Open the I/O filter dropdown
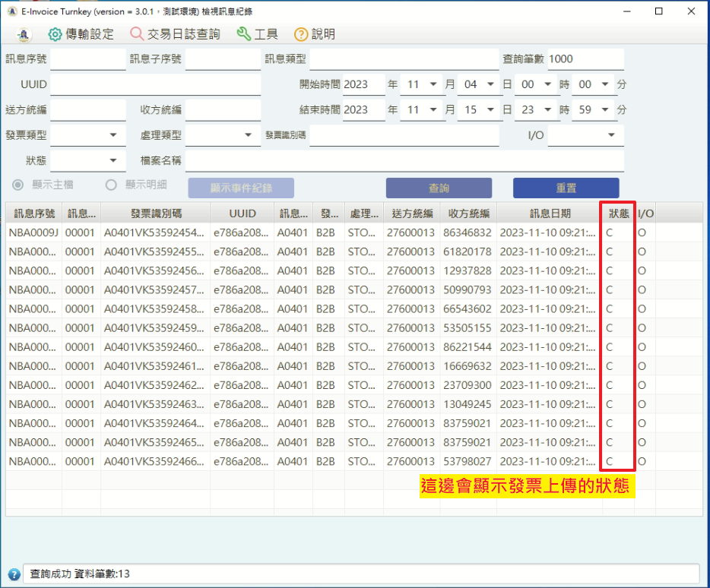Image resolution: width=710 pixels, height=588 pixels. pos(585,135)
